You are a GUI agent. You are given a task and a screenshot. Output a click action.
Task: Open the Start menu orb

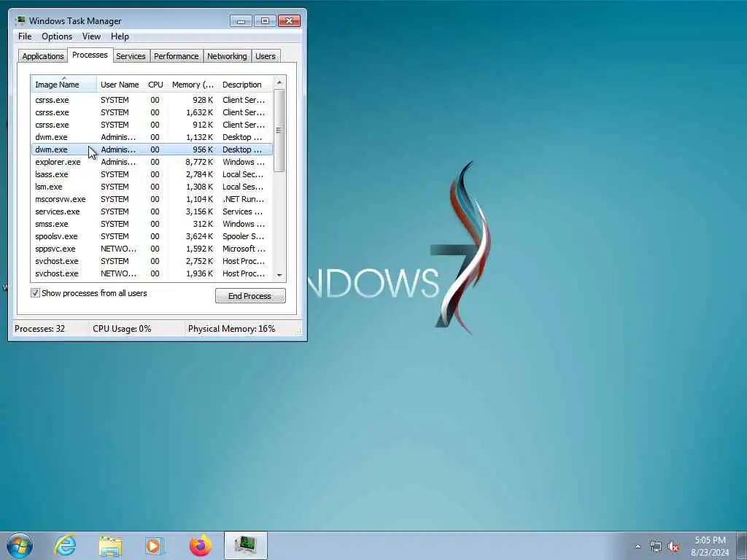(x=20, y=545)
